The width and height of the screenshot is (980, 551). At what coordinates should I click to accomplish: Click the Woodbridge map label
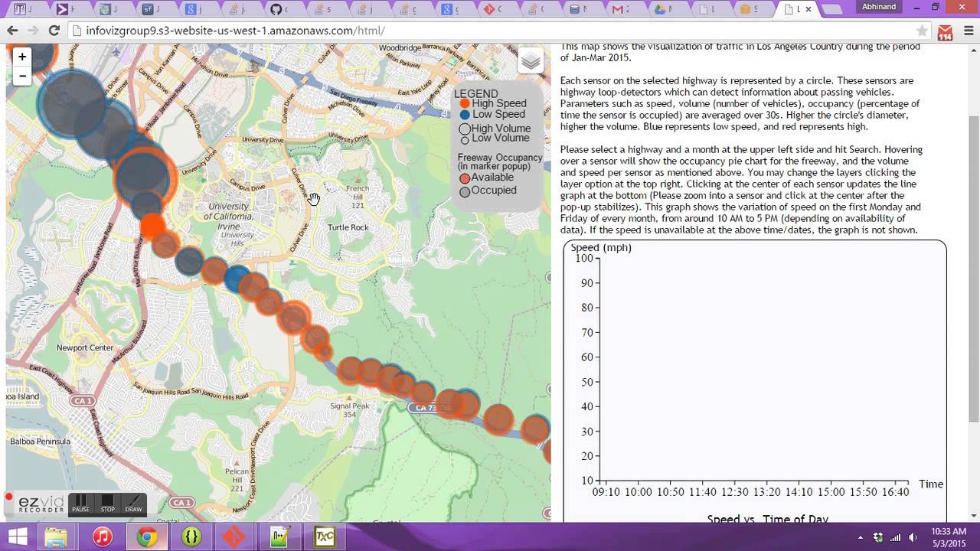(x=400, y=47)
